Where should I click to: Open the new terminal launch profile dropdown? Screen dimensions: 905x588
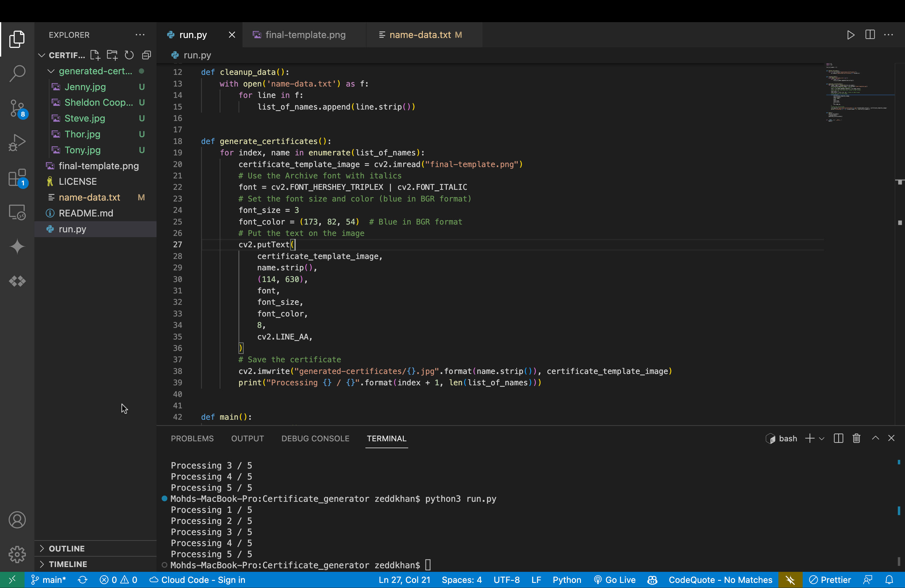click(822, 439)
